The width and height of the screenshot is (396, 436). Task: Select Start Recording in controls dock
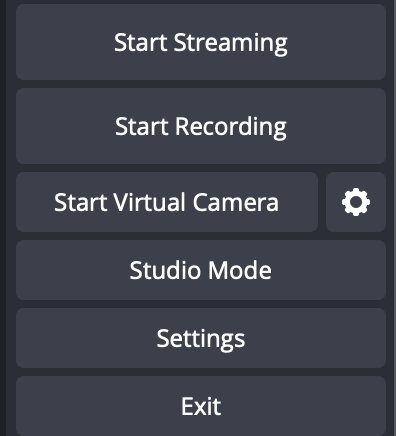(201, 126)
